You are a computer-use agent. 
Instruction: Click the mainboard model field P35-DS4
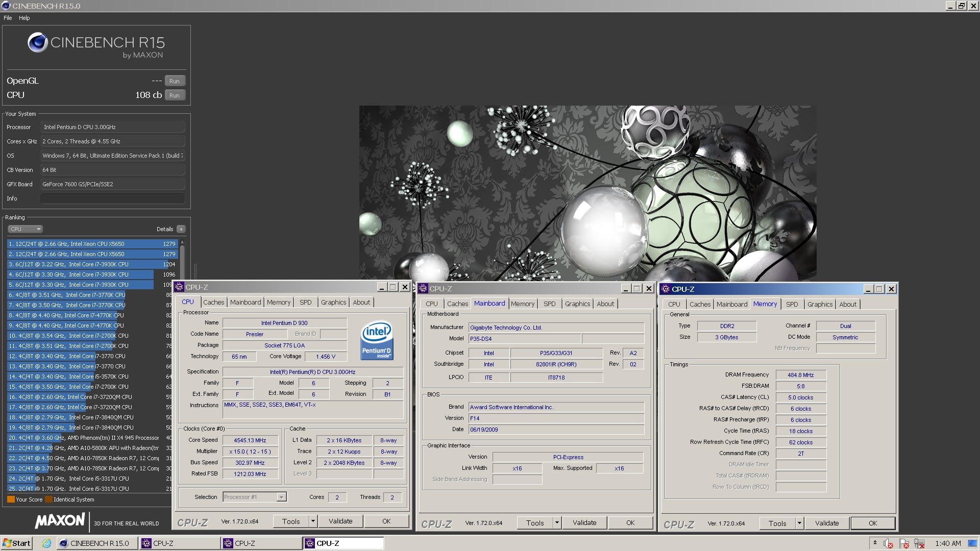525,339
